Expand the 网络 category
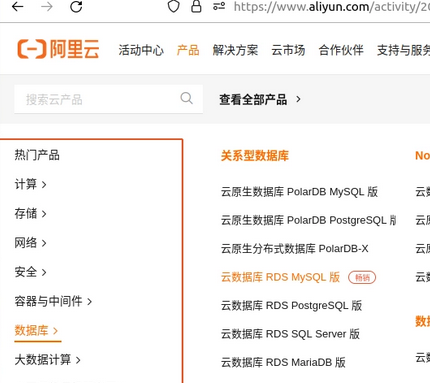Screen dimensions: 430x383 30,243
